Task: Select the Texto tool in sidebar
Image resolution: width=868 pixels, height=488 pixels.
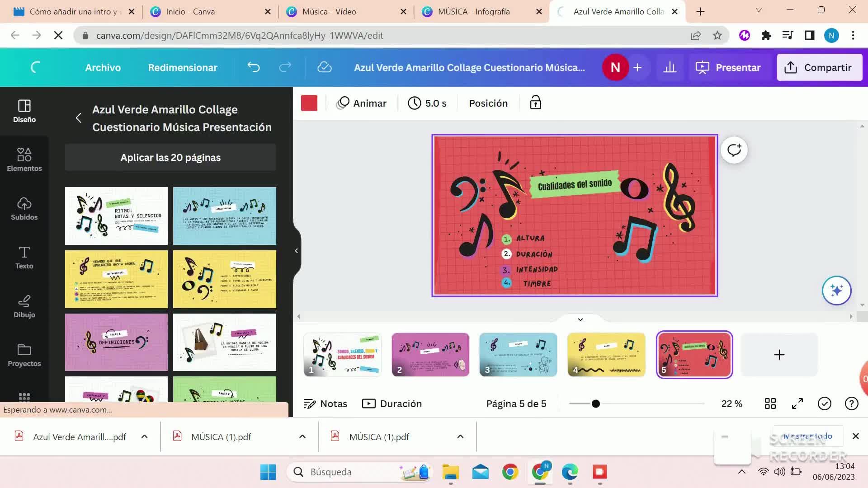Action: 24,257
